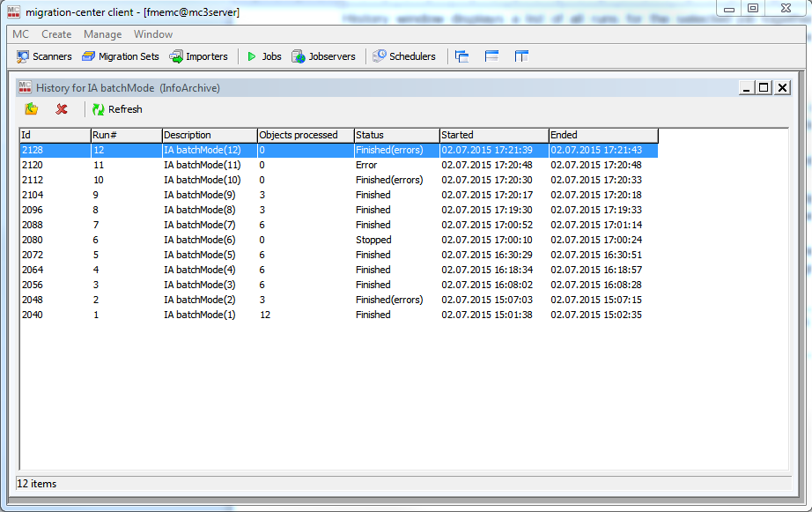Sort by Objects processed column header
Viewport: 812px width, 512px height.
click(305, 135)
